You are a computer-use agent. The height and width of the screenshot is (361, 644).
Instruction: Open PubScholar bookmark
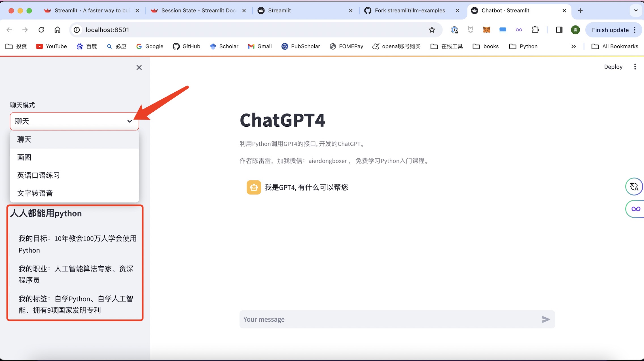pos(300,46)
